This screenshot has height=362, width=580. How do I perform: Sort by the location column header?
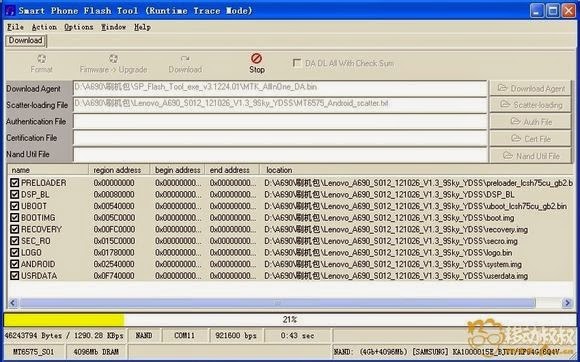coord(416,170)
